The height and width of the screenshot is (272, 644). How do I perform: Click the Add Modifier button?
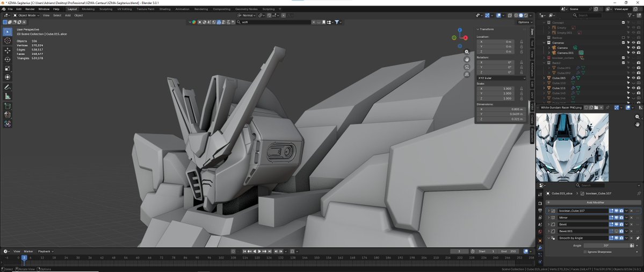[x=592, y=202]
